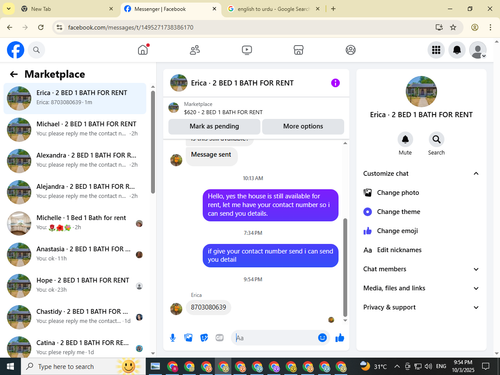Viewport: 500px width, 375px height.
Task: Go to the Home feed icon
Action: (143, 50)
